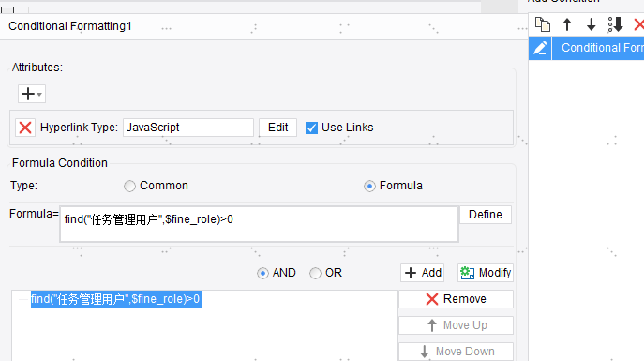Image resolution: width=644 pixels, height=361 pixels.
Task: Click the copy condition icon
Action: (x=543, y=24)
